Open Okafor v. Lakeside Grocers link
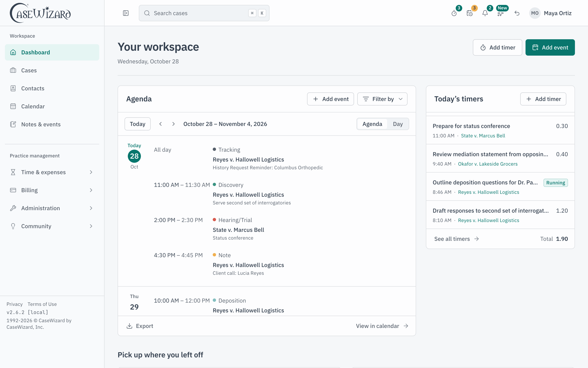 488,164
